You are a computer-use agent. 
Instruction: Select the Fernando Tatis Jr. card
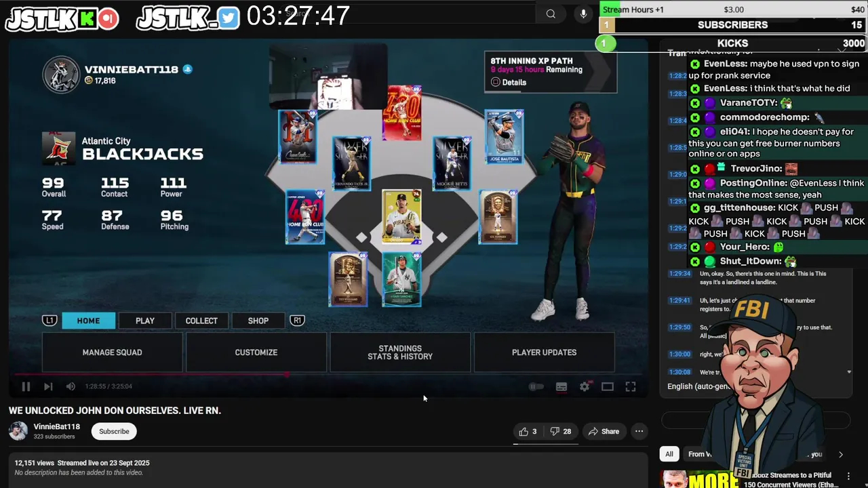click(x=351, y=163)
